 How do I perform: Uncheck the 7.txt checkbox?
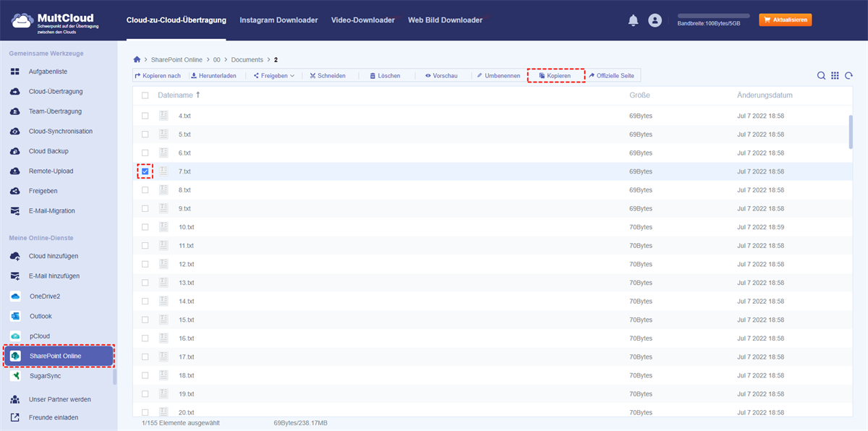[x=145, y=171]
